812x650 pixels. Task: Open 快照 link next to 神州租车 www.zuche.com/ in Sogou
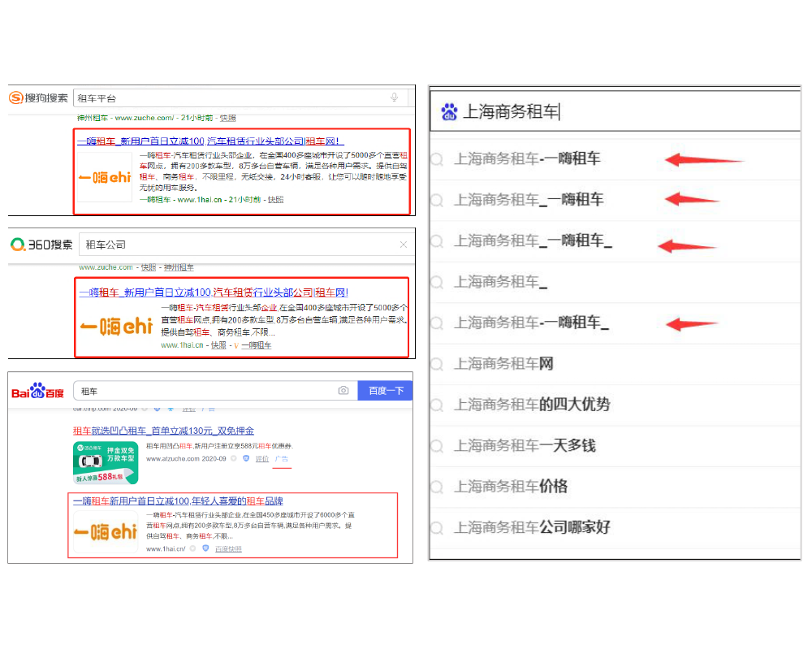[x=228, y=118]
